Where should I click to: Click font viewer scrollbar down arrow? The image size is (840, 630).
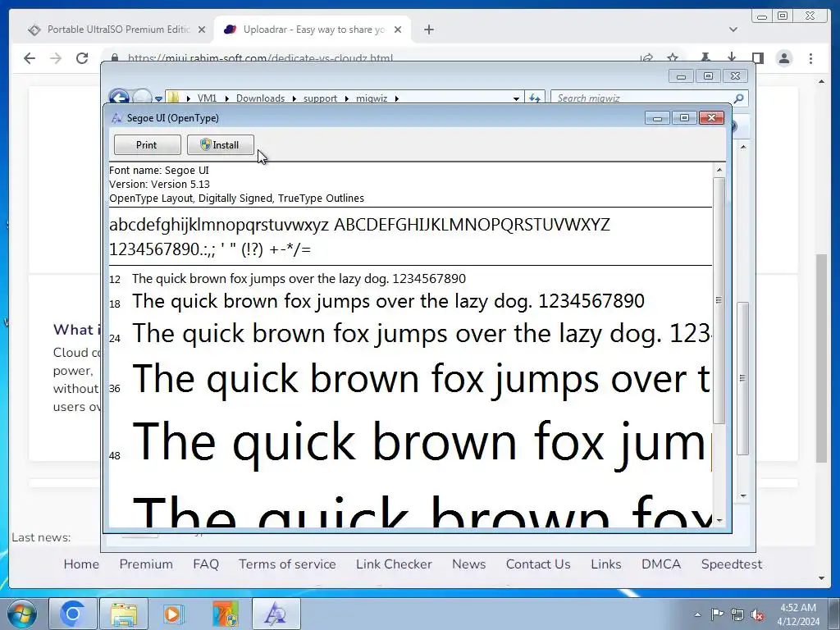pos(719,520)
